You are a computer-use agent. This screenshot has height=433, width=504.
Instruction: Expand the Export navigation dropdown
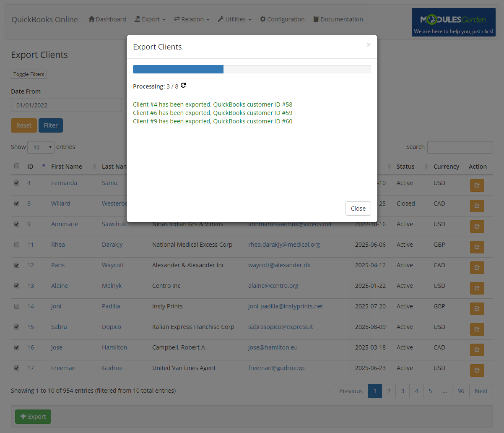150,19
